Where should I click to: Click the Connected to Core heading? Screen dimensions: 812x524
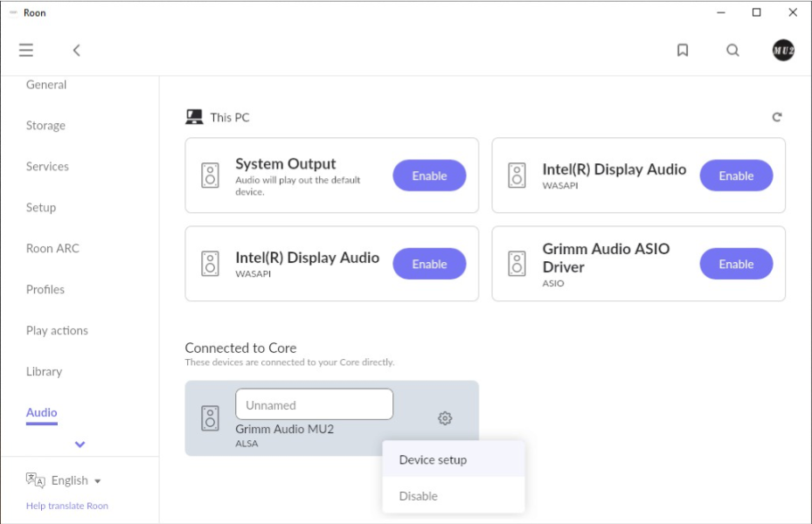click(x=241, y=348)
